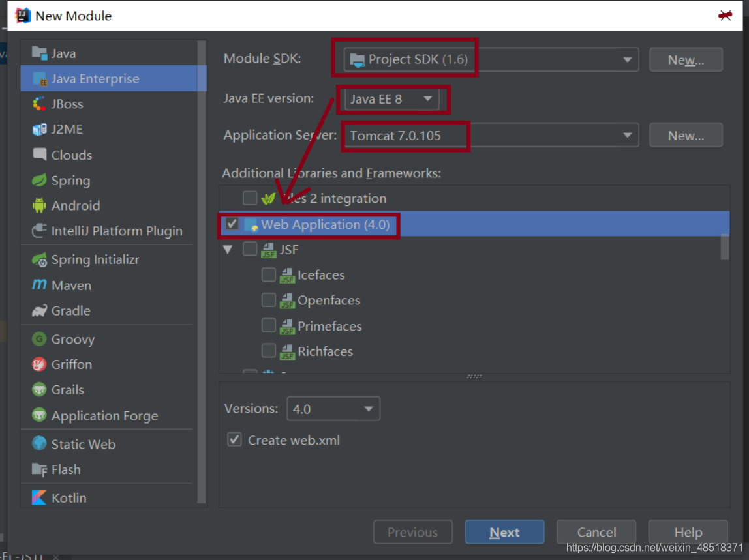
Task: Click the Help button
Action: pos(688,532)
